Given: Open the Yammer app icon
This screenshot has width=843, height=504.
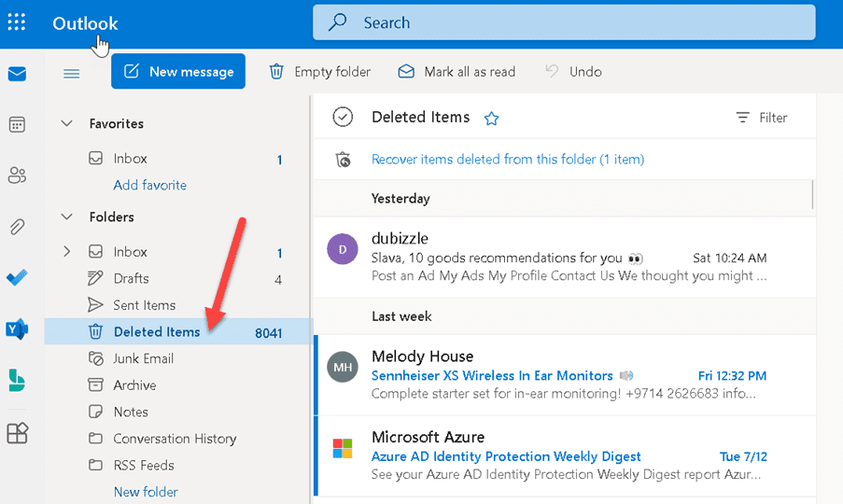Looking at the screenshot, I should click(17, 329).
